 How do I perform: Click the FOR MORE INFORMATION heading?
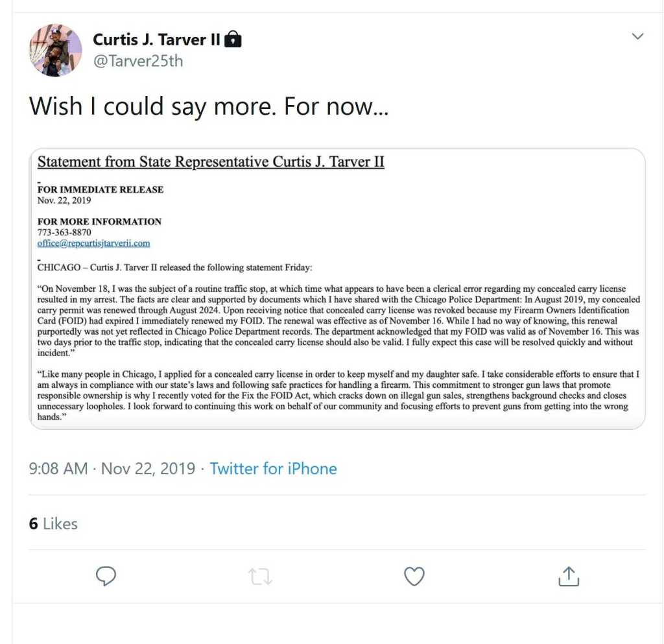tap(99, 221)
